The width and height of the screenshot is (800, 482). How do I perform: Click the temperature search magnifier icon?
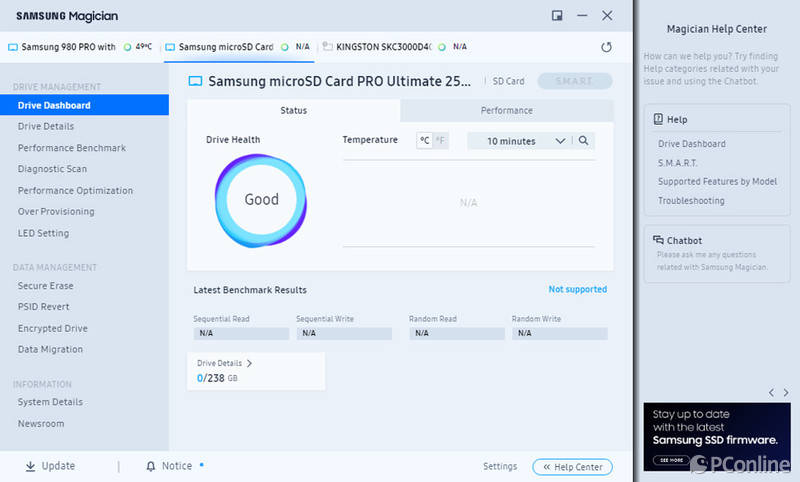point(583,140)
